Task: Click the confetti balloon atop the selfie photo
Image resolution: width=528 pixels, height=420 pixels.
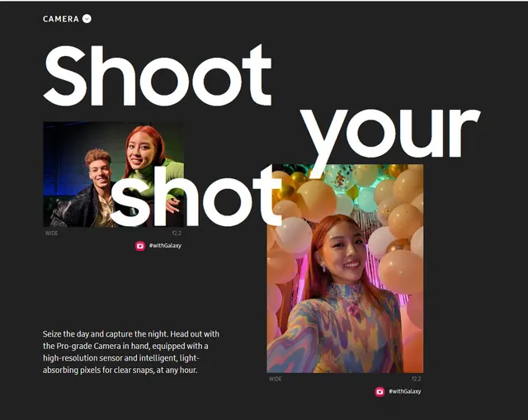Action: pos(340,177)
